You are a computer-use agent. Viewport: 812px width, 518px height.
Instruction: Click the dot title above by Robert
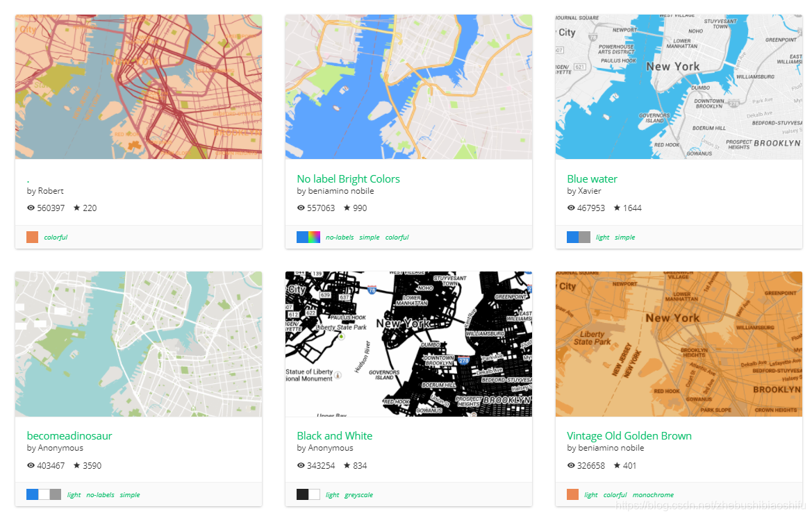[28, 181]
